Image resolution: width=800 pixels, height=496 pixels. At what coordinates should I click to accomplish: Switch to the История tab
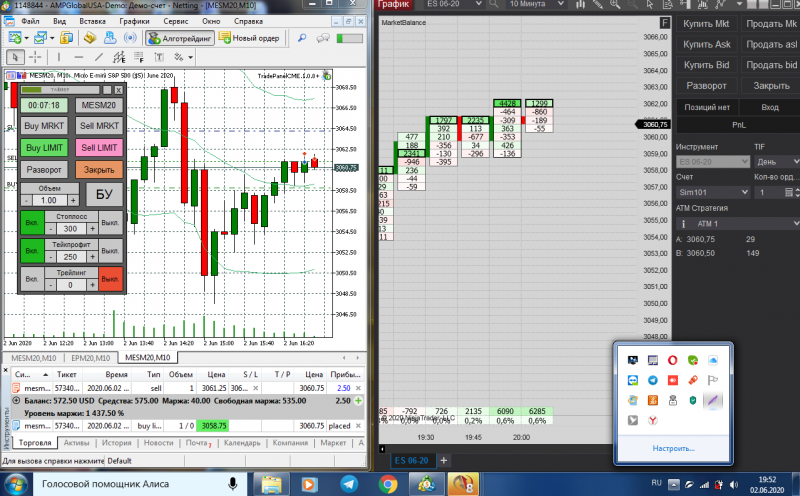116,443
